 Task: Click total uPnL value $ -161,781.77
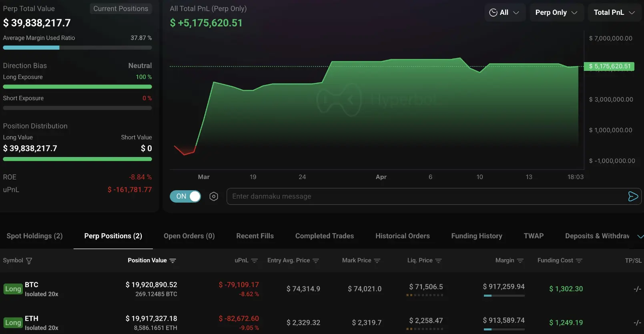(130, 189)
